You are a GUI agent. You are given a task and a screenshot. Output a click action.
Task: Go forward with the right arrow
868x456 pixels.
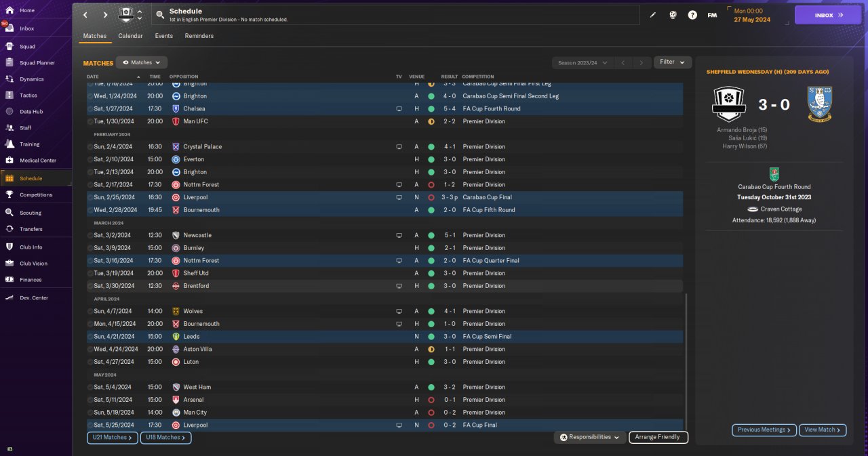click(105, 15)
